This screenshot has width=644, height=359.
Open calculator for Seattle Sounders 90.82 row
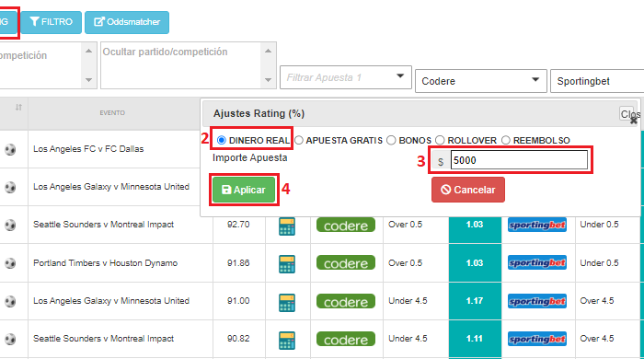tap(287, 341)
